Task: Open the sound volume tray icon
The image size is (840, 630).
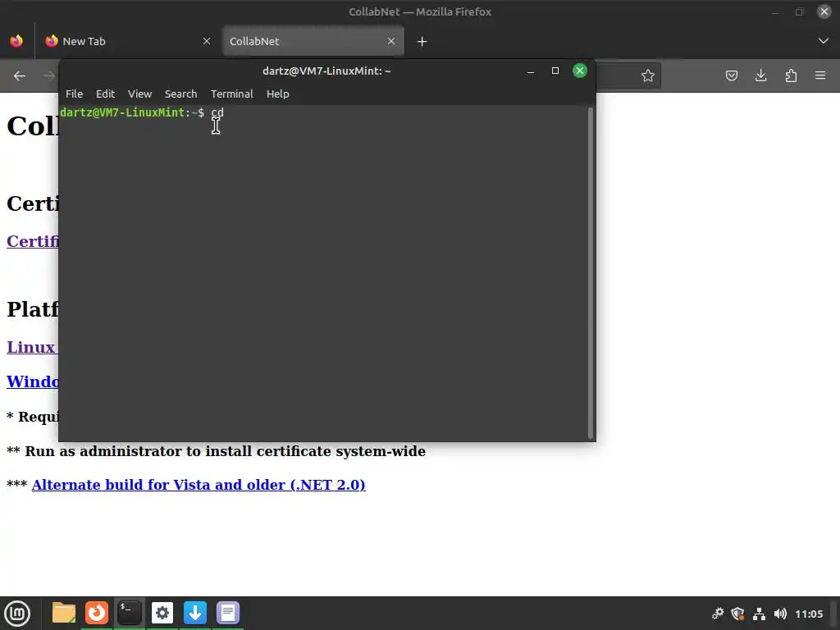Action: pos(781,614)
